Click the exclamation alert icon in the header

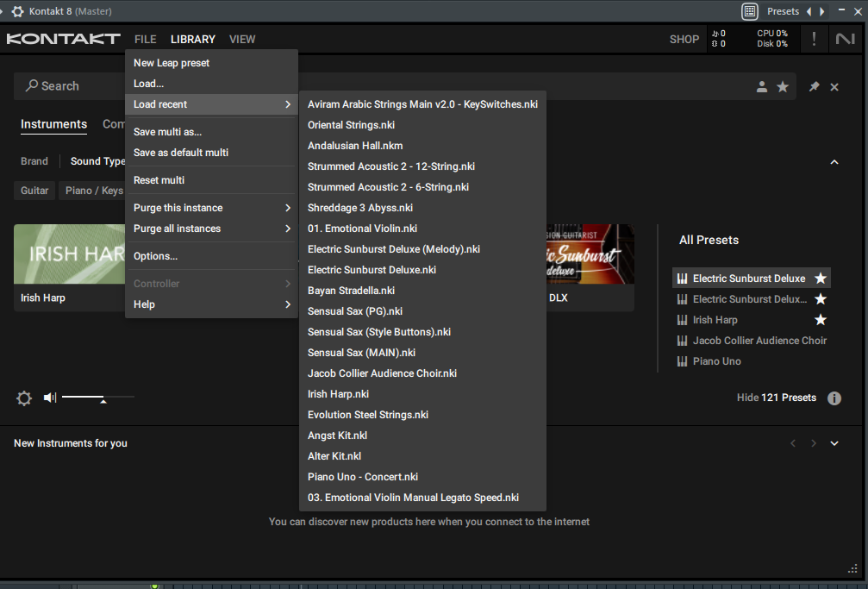(x=813, y=39)
